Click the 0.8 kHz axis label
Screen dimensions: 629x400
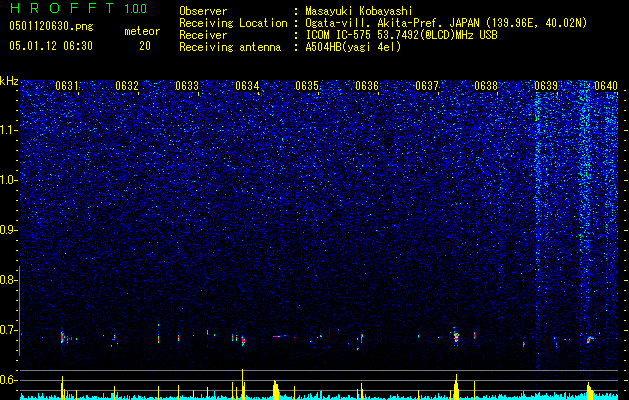(x=9, y=280)
